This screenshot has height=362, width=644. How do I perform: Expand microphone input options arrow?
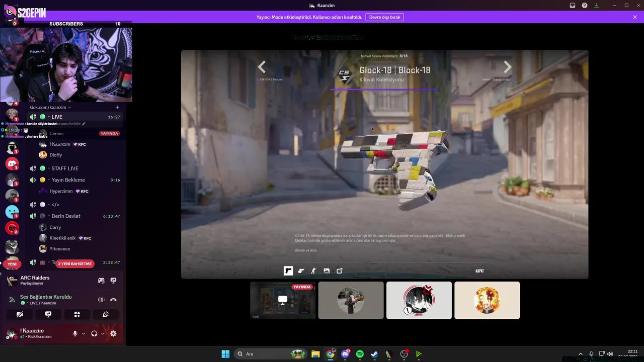pyautogui.click(x=84, y=333)
